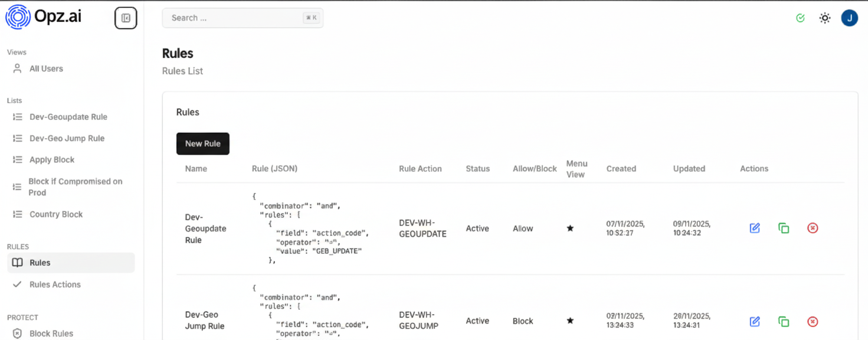Collapse the sidebar using the panel icon
Viewport: 868px width, 340px height.
125,17
